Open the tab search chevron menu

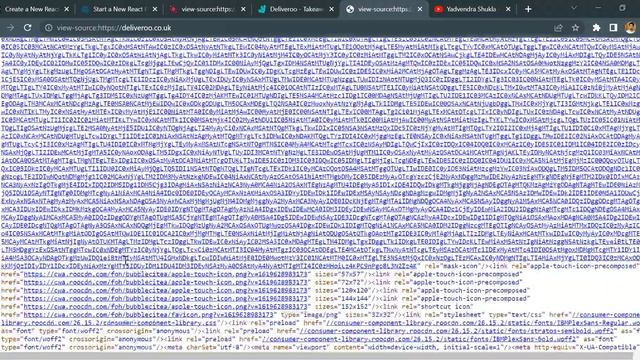point(574,8)
